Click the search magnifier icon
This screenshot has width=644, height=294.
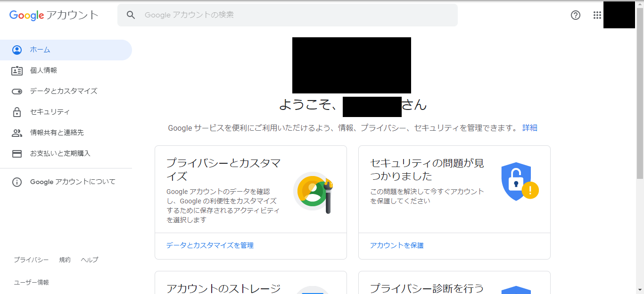pyautogui.click(x=131, y=15)
